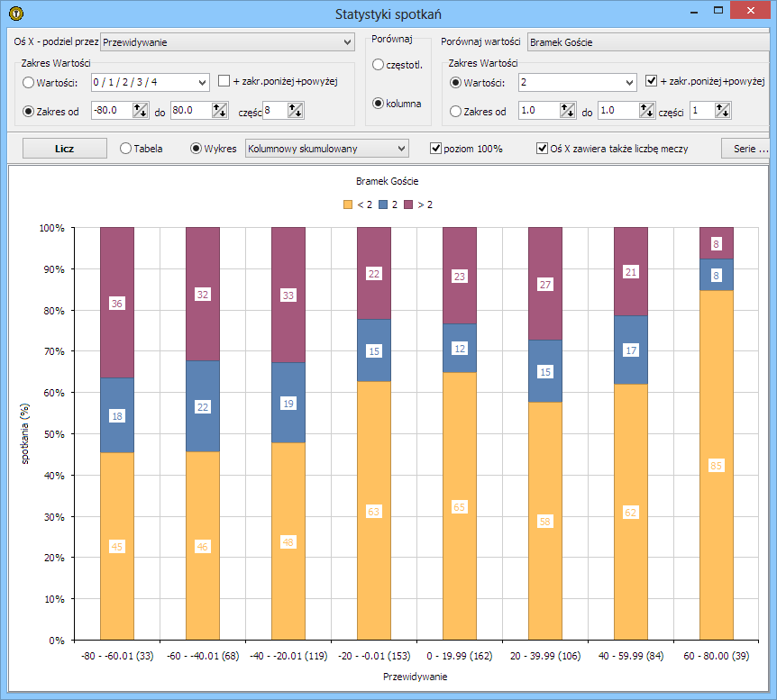Uncheck the right '+ zakr.poniżej+powyżej' checkbox

click(x=651, y=81)
